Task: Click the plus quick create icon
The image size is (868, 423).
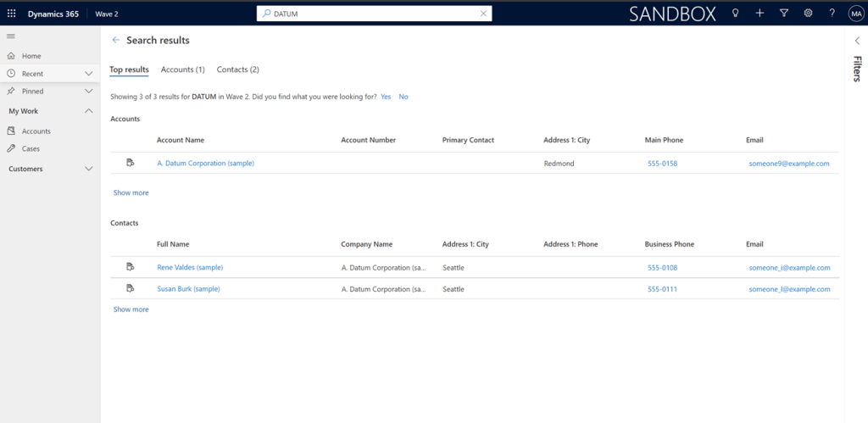Action: pos(759,14)
